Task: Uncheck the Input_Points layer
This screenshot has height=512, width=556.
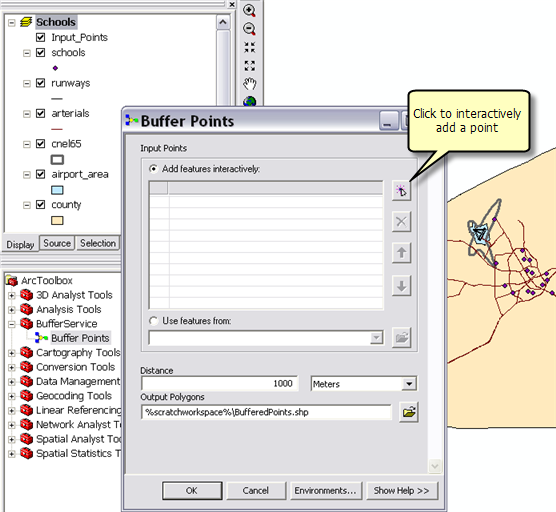Action: (41, 37)
